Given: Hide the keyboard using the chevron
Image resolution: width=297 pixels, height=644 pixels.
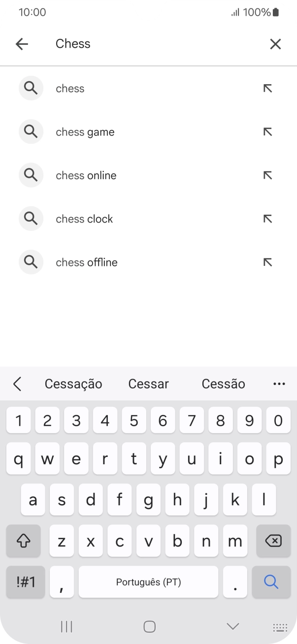Looking at the screenshot, I should tap(231, 627).
